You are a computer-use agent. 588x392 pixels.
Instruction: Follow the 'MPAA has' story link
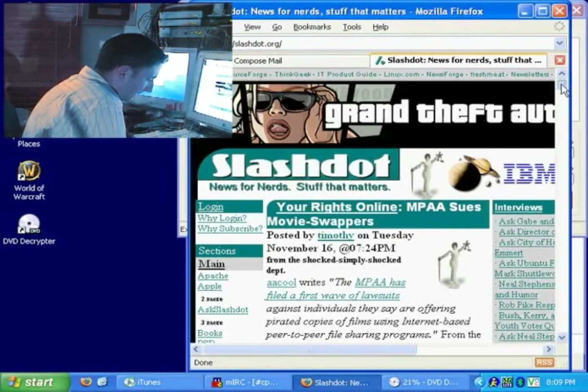point(380,283)
